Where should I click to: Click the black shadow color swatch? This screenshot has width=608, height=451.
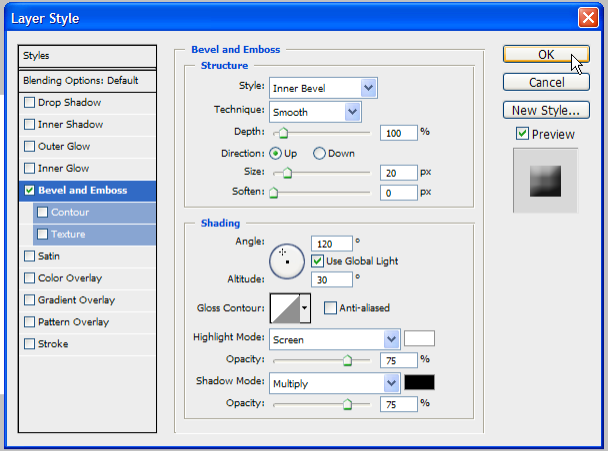[419, 382]
